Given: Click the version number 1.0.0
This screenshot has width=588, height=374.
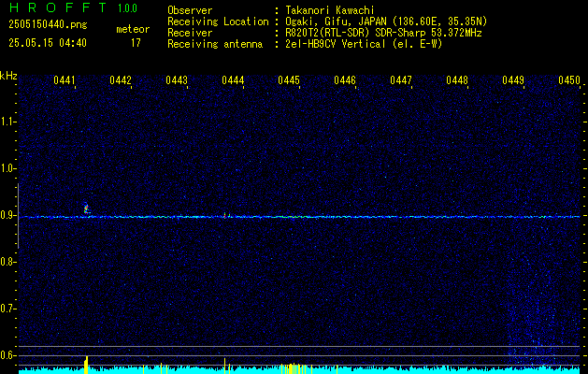Looking at the screenshot, I should 127,8.
